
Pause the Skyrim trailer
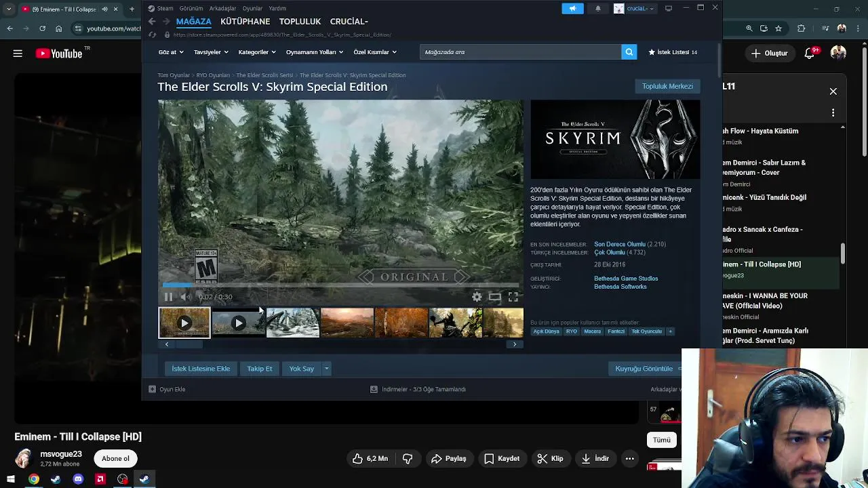(168, 297)
